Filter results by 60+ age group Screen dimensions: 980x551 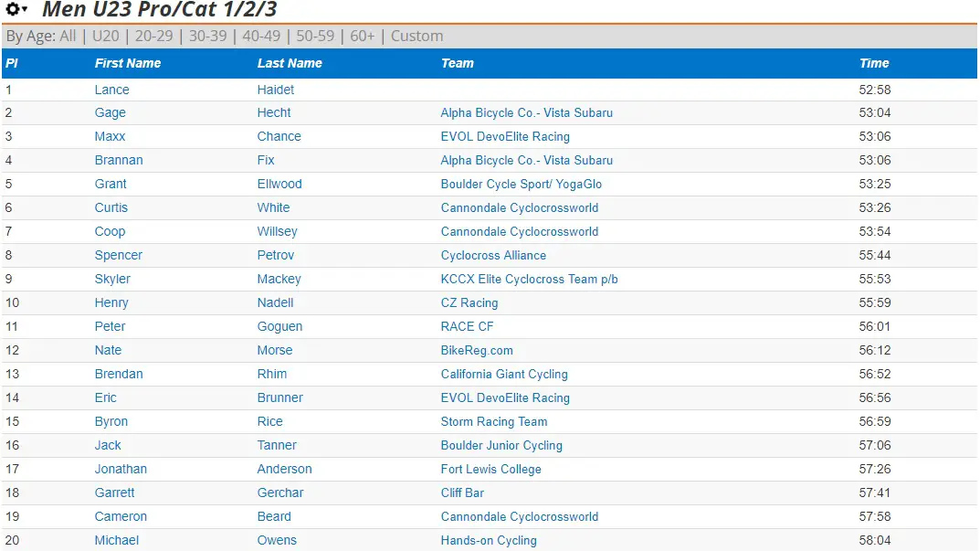(x=363, y=37)
